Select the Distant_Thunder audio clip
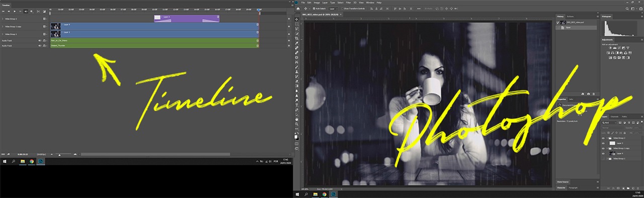 [154, 45]
